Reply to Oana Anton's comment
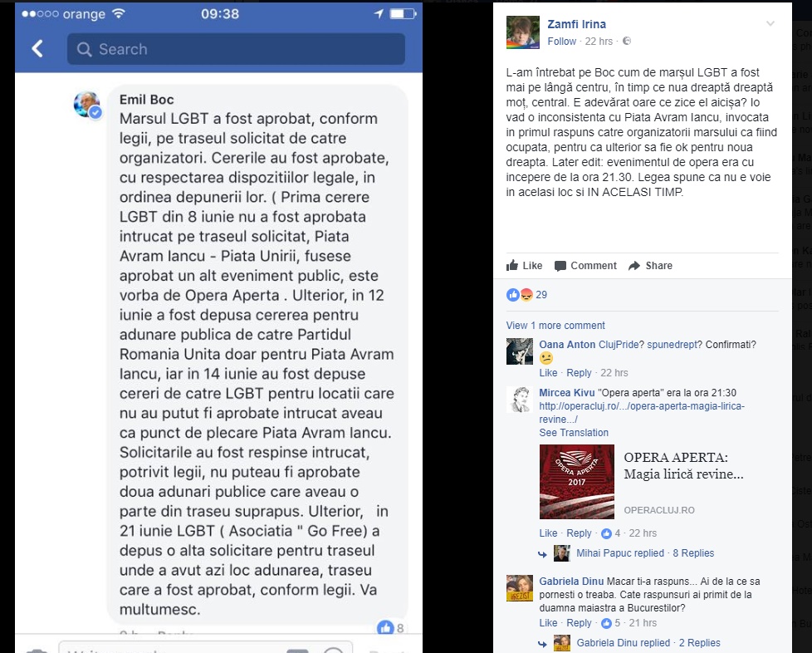812x653 pixels. 579,373
